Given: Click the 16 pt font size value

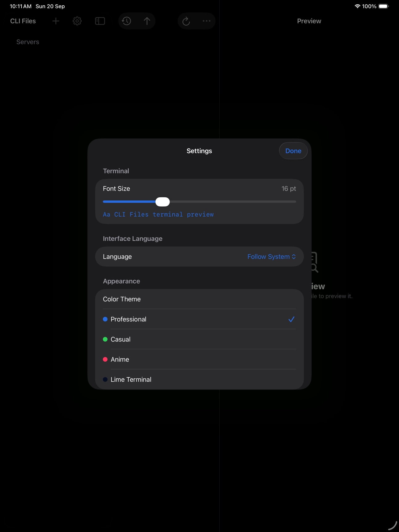Looking at the screenshot, I should [x=289, y=189].
